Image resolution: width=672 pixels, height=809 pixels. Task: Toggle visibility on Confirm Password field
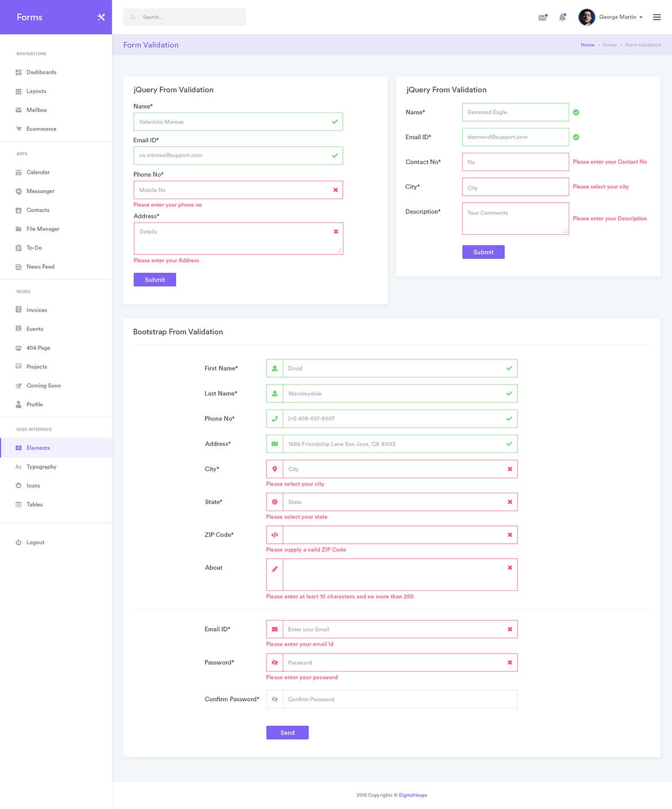275,699
